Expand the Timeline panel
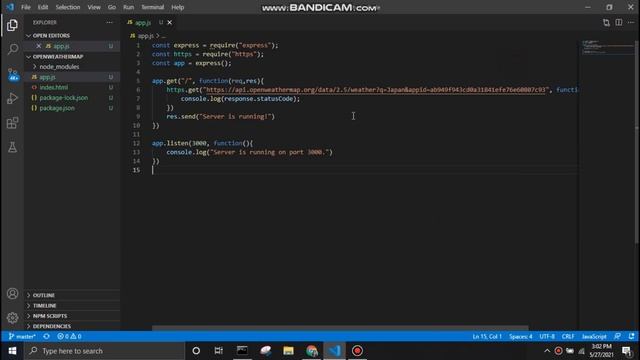Viewport: 640px width, 360px height. (72, 305)
